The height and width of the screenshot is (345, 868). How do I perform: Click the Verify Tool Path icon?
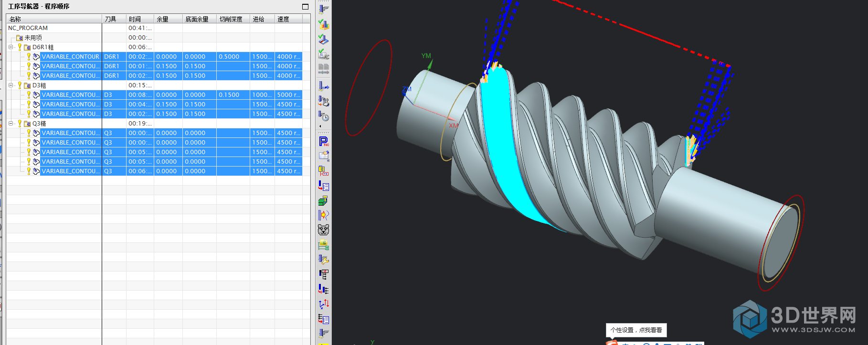point(324,24)
